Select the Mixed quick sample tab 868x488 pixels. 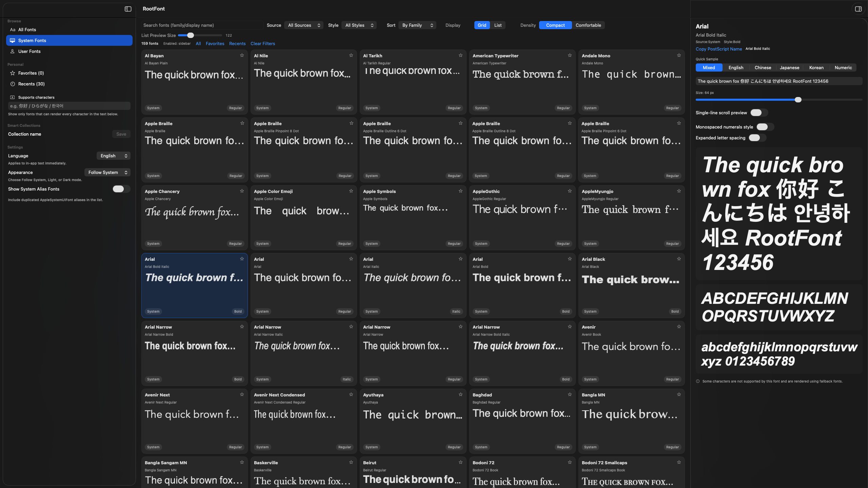(709, 67)
